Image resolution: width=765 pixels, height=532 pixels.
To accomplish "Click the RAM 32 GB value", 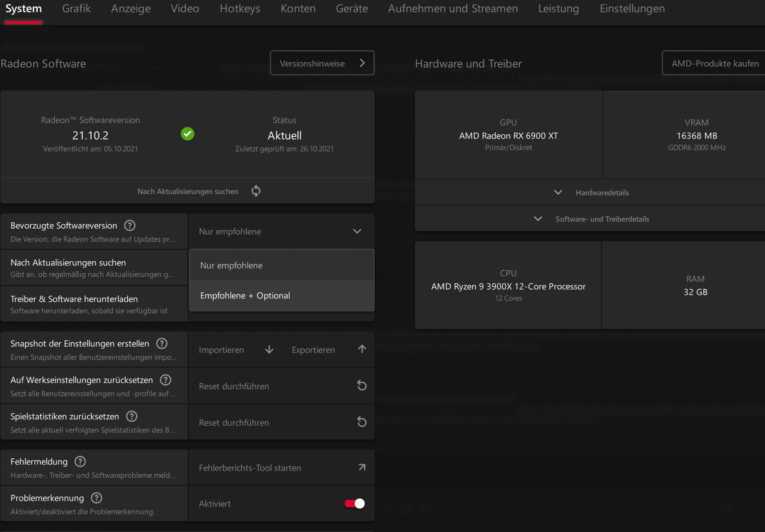I will 695,292.
